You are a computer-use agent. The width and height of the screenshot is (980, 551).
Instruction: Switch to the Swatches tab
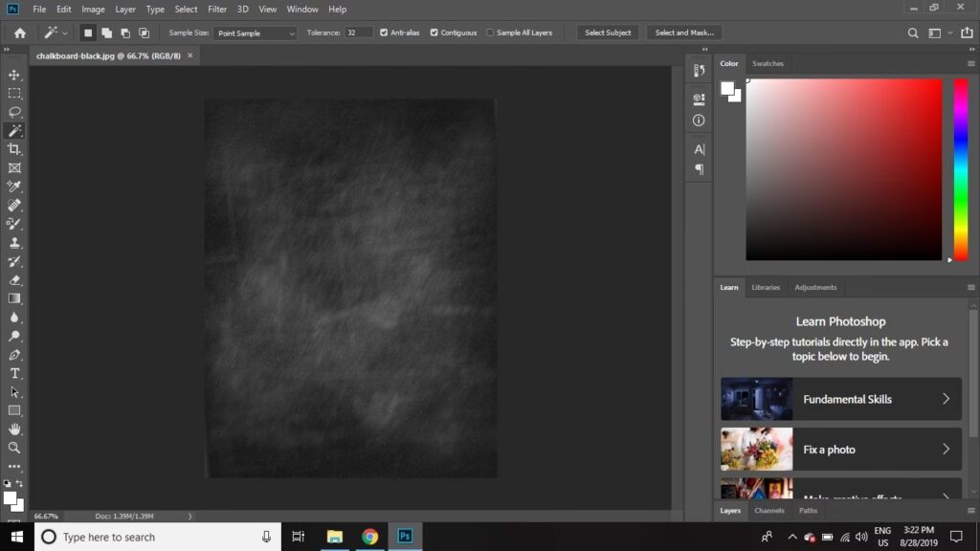(x=768, y=63)
